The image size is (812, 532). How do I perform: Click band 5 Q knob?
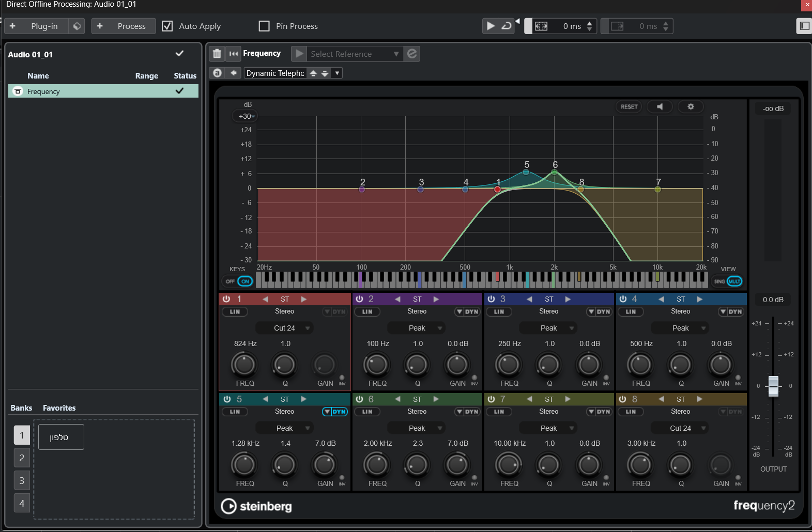click(284, 465)
